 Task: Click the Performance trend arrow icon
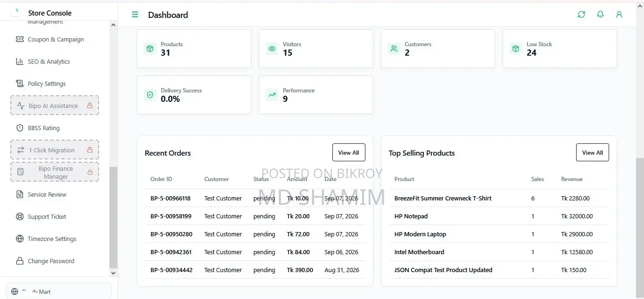tap(272, 95)
